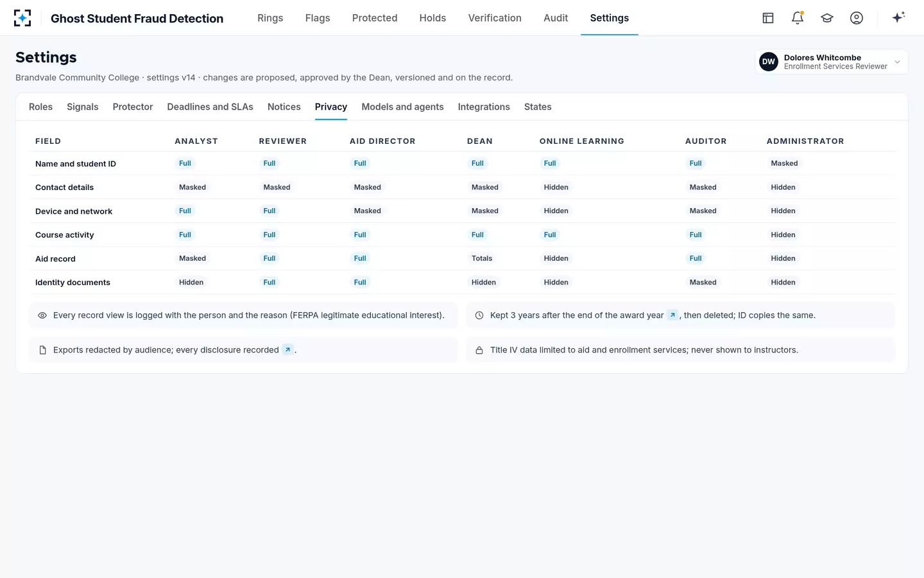The width and height of the screenshot is (924, 578).
Task: Click the lock icon beside Title IV note
Action: [479, 350]
